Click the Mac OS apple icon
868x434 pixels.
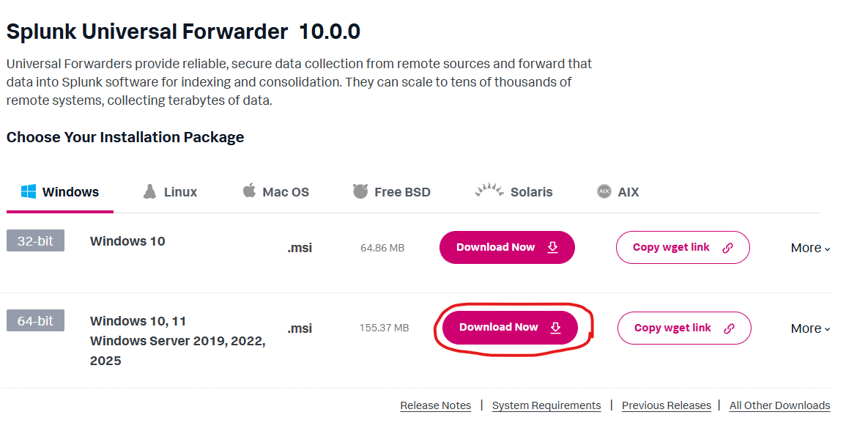[x=249, y=191]
